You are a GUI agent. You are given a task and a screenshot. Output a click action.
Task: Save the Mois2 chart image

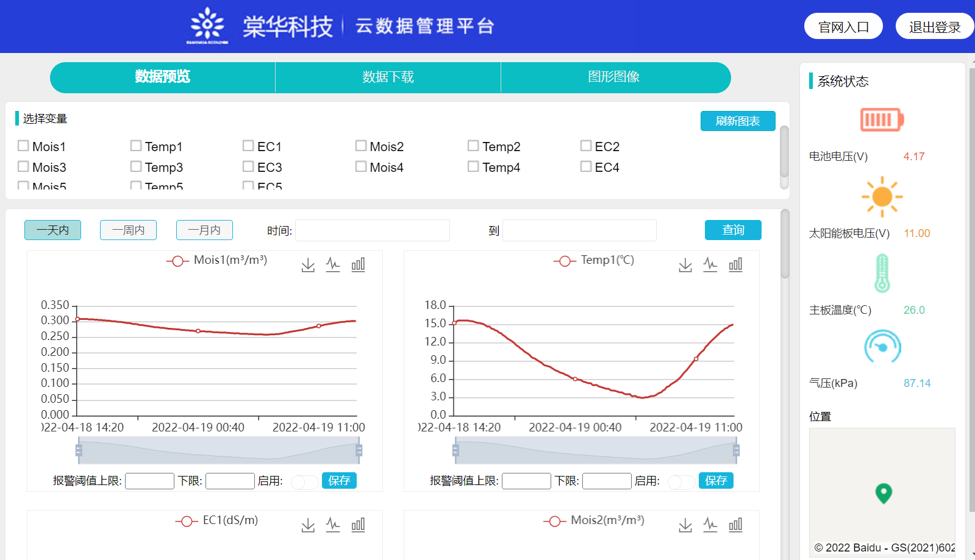(x=685, y=525)
